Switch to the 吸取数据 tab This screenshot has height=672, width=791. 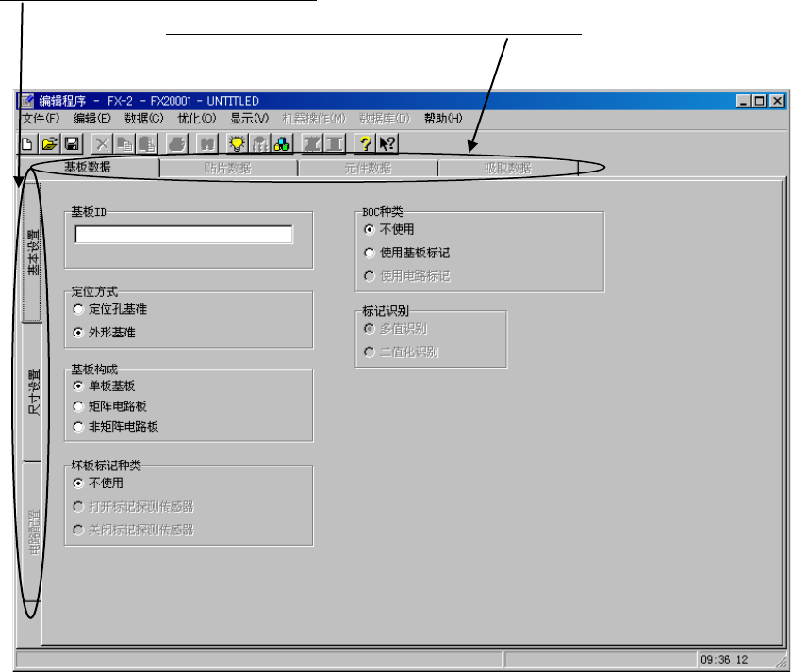(508, 169)
